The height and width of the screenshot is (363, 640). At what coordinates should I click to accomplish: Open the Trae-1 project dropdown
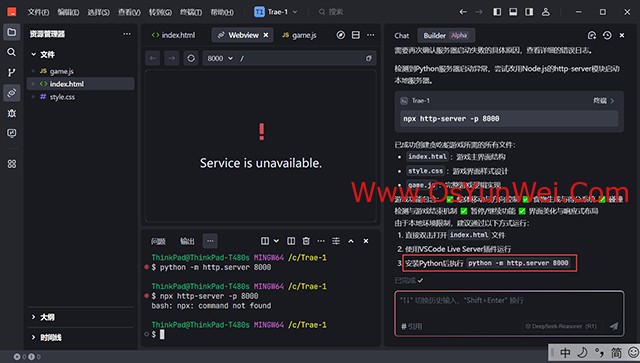276,12
